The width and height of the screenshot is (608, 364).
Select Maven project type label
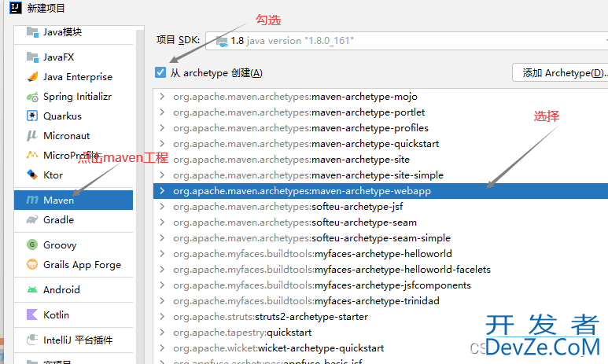[58, 200]
